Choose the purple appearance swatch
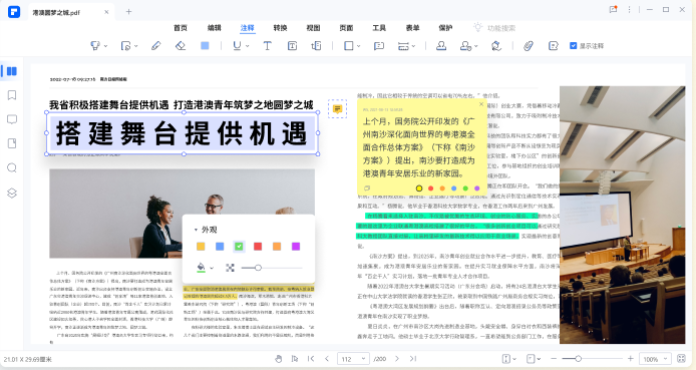696x370 pixels. tap(296, 246)
